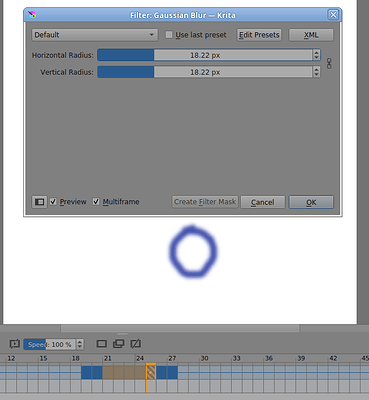Click frame 36 on the timeline ruler
Screen dimensions: 369x400
click(269, 358)
